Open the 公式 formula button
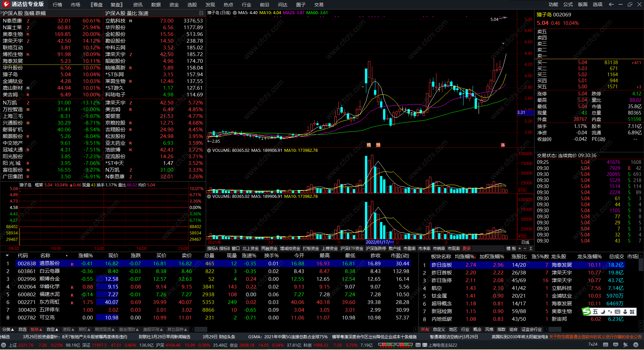Image resolution: width=644 pixels, height=350 pixels. [x=568, y=4]
